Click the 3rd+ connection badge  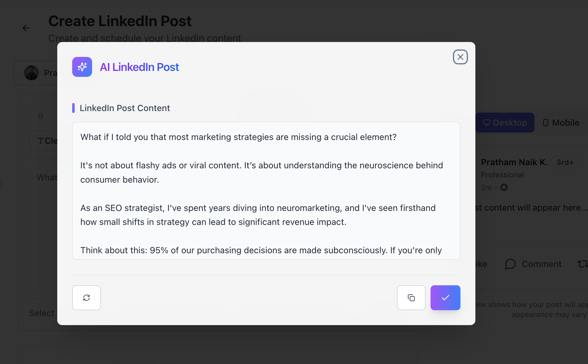[x=565, y=162]
